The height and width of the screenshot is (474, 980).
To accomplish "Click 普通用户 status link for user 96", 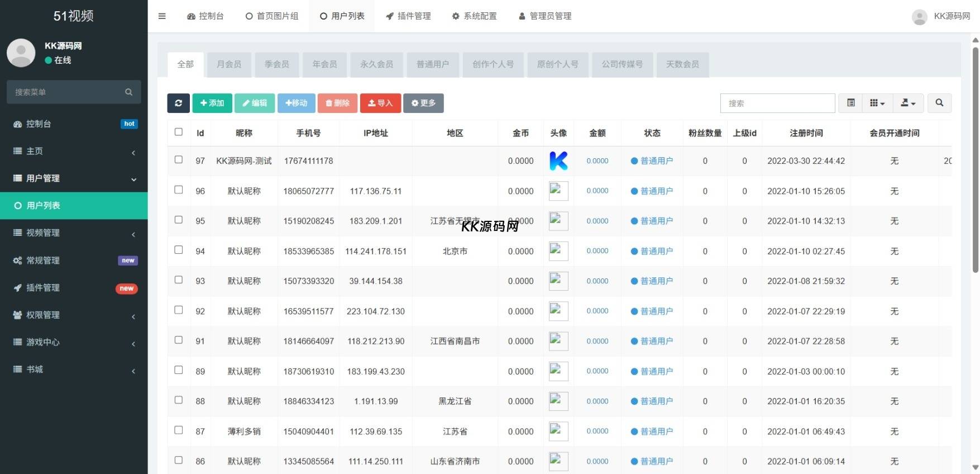I will pyautogui.click(x=656, y=191).
